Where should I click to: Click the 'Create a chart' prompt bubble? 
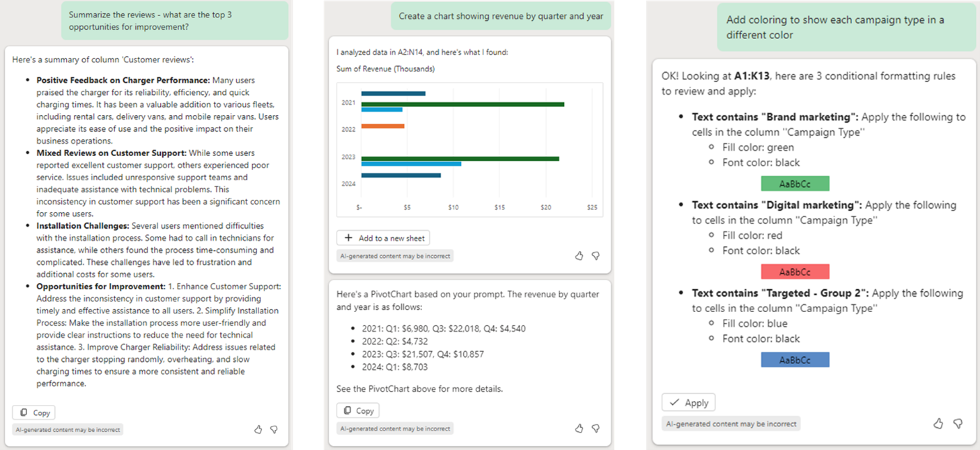500,16
